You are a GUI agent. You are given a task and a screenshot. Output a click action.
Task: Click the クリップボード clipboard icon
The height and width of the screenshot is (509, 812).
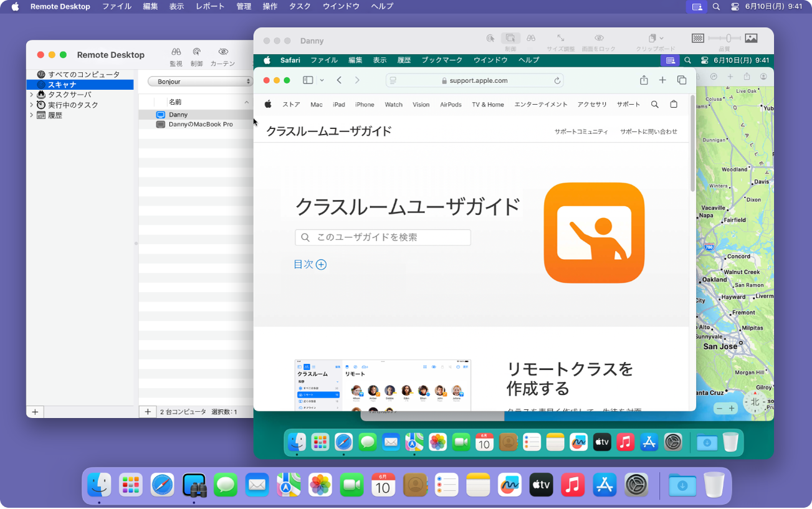[x=652, y=38]
